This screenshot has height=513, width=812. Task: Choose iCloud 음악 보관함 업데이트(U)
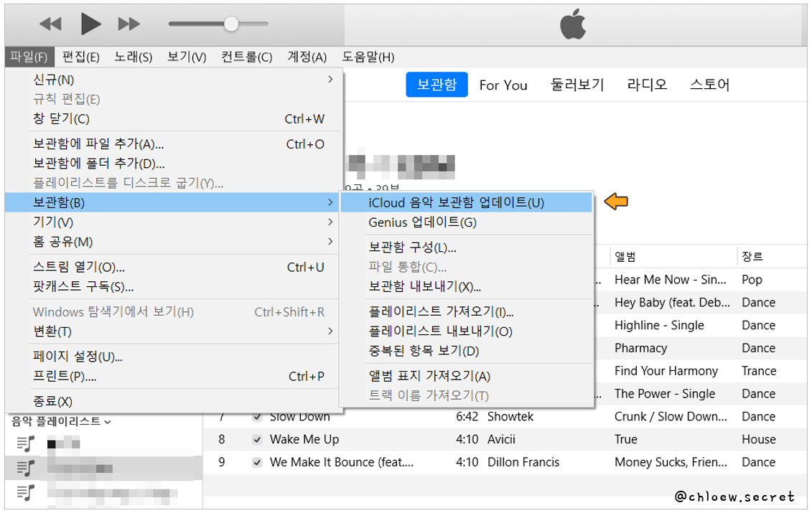(466, 202)
